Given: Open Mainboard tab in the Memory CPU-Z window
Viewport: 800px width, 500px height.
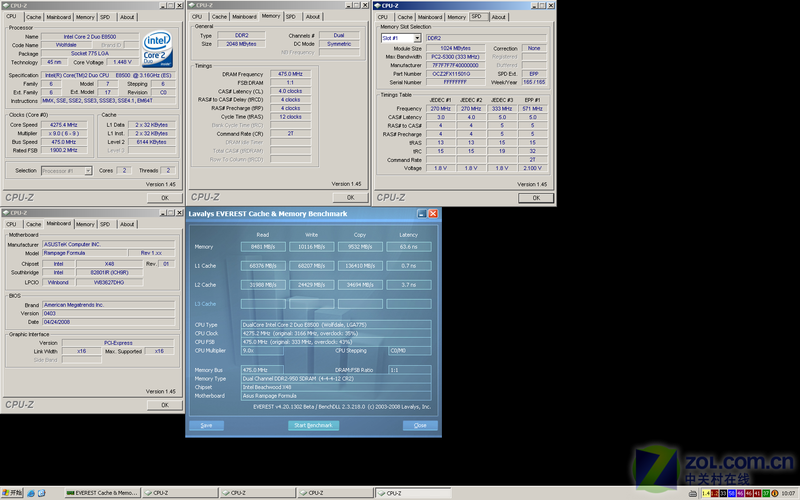Looking at the screenshot, I should pos(244,17).
